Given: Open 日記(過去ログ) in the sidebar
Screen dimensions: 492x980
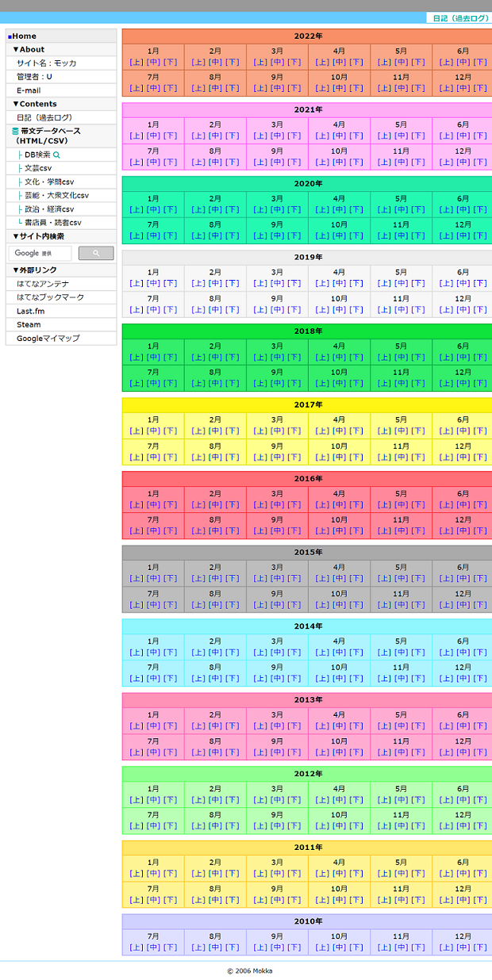Looking at the screenshot, I should [x=44, y=117].
